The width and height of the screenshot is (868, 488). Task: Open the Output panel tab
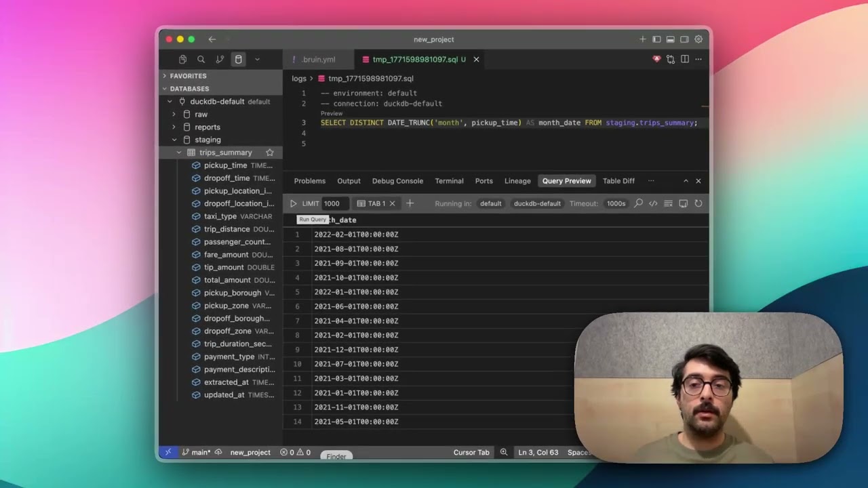(x=349, y=181)
